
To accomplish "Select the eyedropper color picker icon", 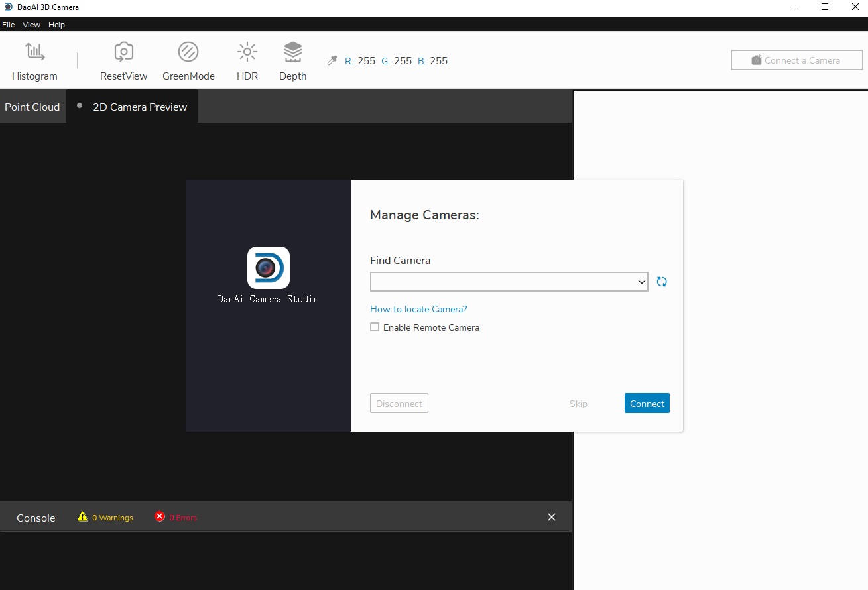I will point(332,60).
